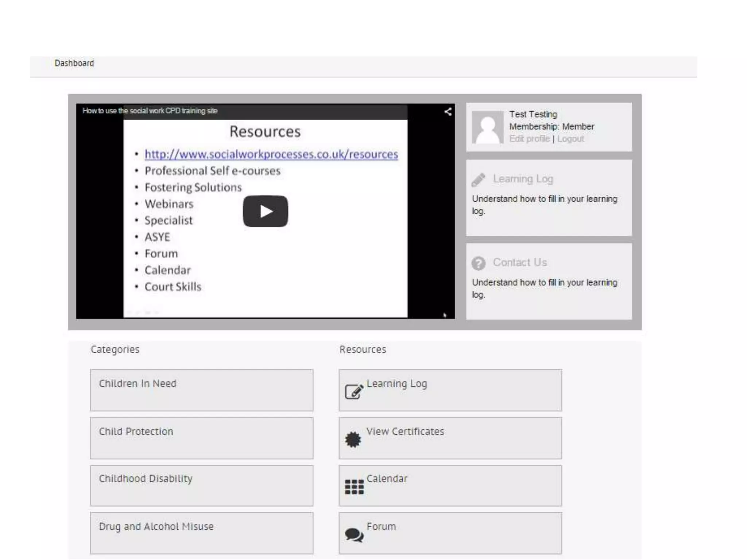Play the training site video
747x560 pixels.
point(265,211)
